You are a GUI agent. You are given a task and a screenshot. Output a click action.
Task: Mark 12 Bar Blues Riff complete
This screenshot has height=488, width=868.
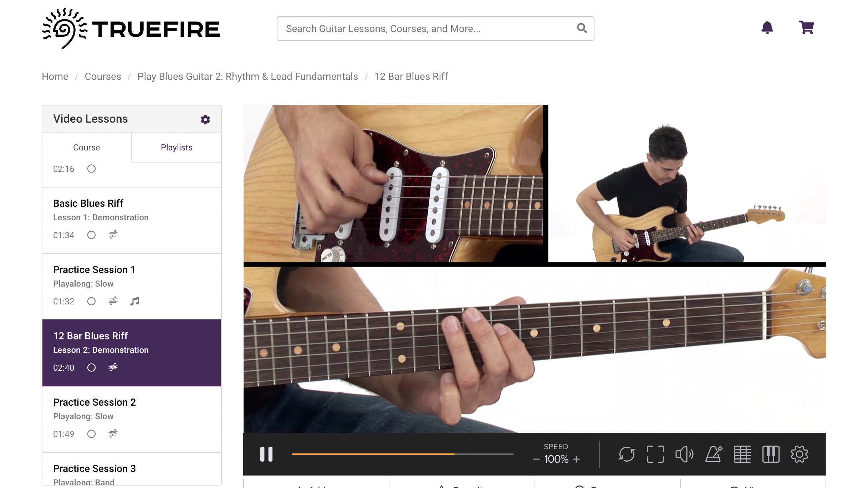pyautogui.click(x=91, y=368)
